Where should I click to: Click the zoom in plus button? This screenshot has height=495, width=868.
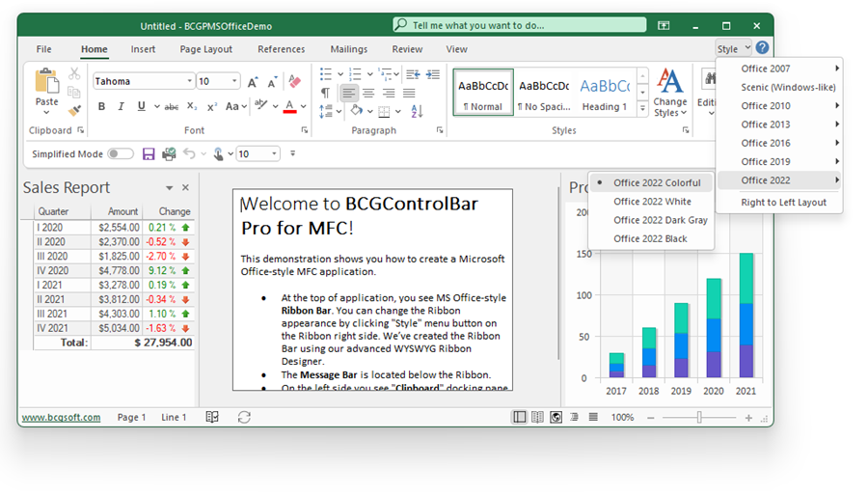pos(748,418)
